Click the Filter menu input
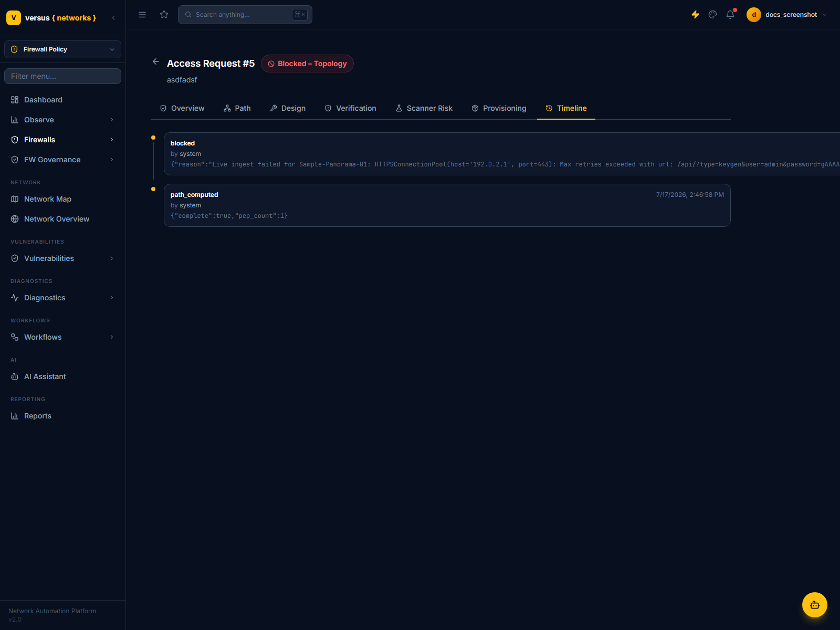840x630 pixels. tap(62, 76)
